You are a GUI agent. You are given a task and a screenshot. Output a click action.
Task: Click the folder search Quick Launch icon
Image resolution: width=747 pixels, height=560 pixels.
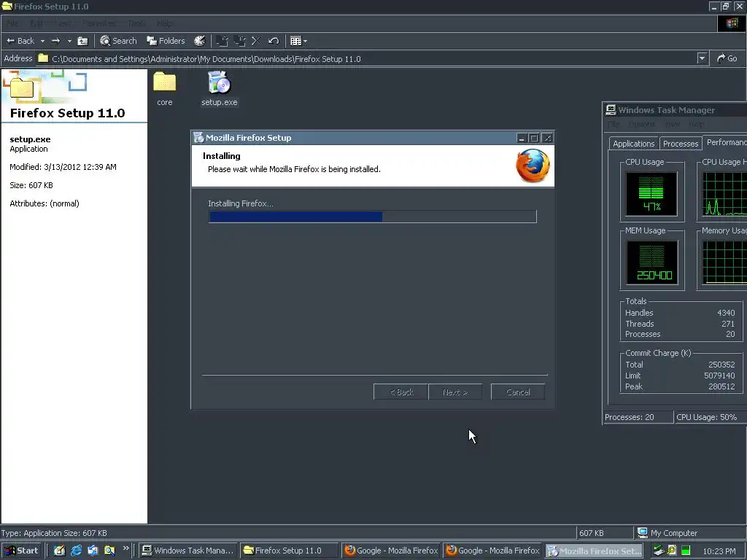point(109,551)
